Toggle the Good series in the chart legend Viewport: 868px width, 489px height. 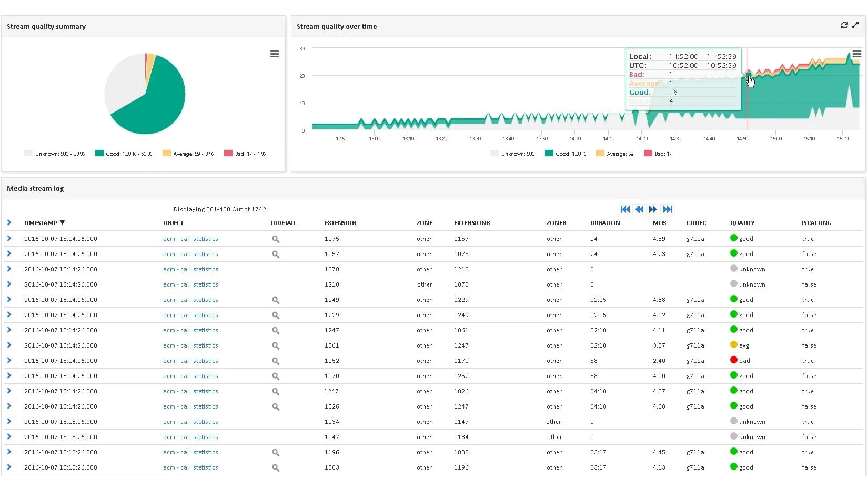pos(565,153)
